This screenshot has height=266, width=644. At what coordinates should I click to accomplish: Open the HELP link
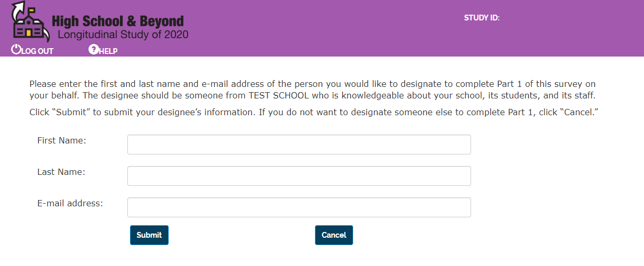point(108,51)
